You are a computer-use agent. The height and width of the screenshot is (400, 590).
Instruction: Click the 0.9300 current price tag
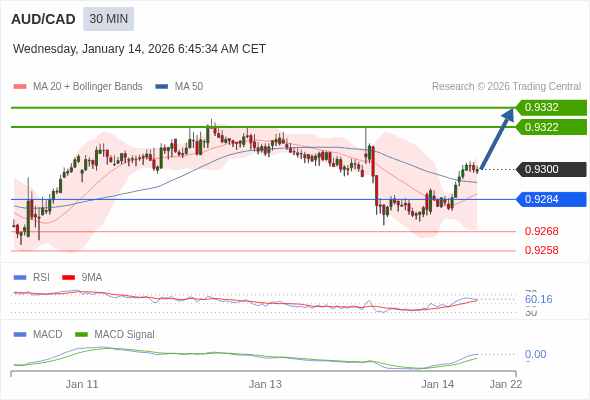551,169
